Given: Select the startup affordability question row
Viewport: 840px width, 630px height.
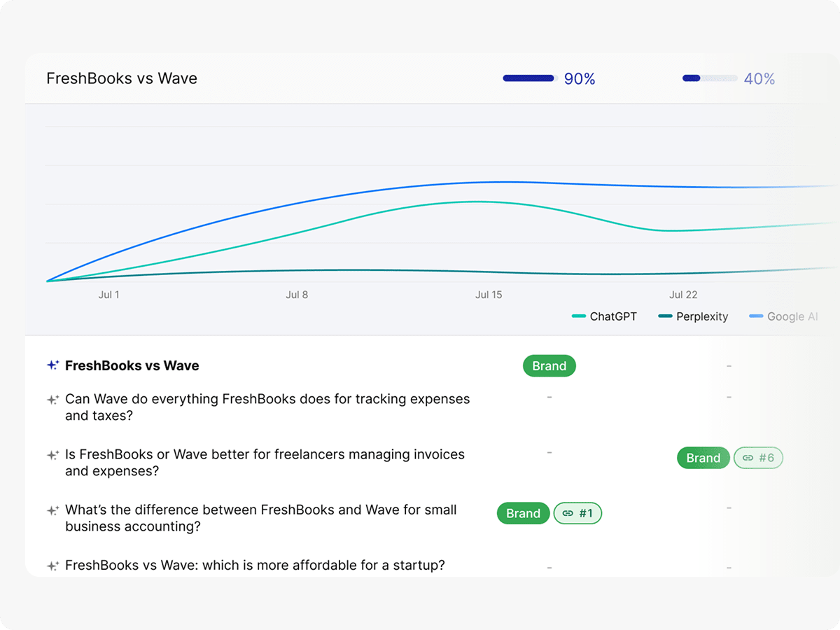Looking at the screenshot, I should click(x=255, y=566).
